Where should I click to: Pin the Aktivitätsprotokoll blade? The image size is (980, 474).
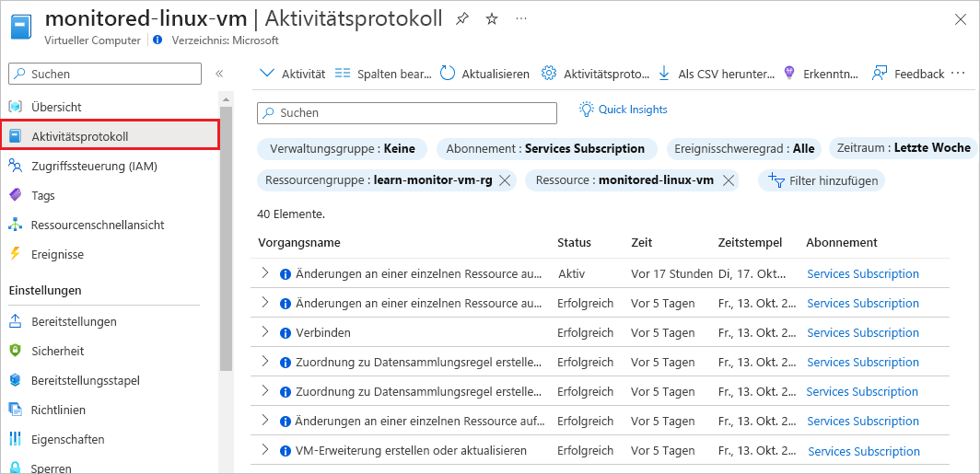coord(461,19)
